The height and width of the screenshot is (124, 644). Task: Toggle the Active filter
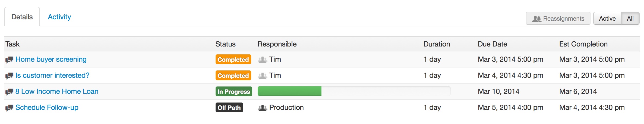(x=607, y=18)
